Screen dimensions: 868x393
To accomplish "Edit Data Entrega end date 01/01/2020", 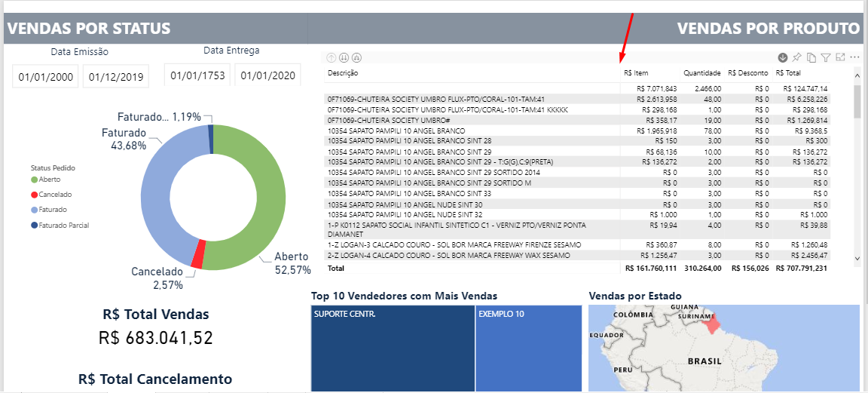I will click(268, 75).
